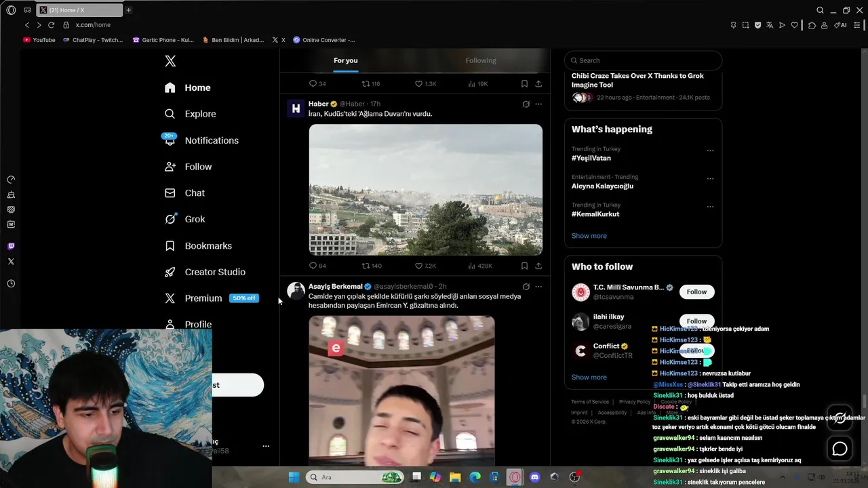Open Online Converter bookmark
This screenshot has height=488, width=868.
tap(324, 40)
